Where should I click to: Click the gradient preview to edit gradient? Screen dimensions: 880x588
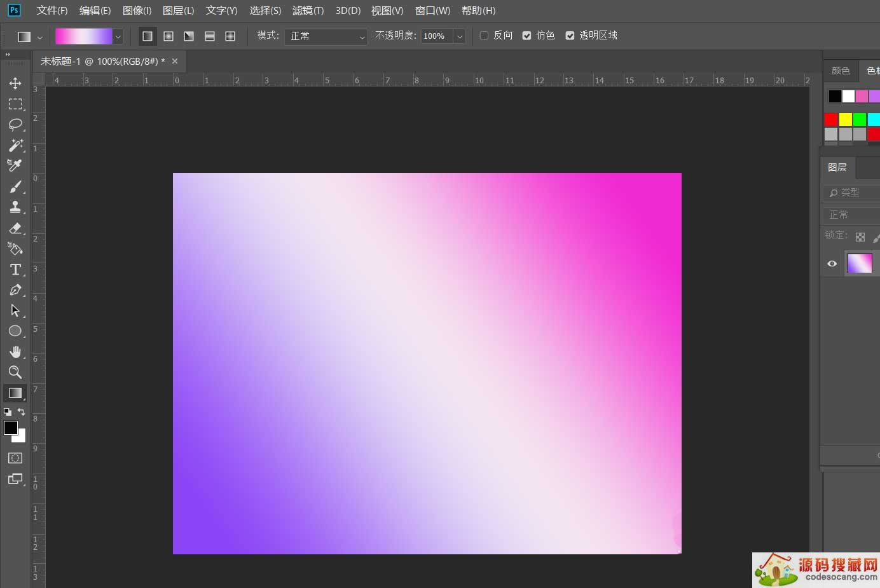pyautogui.click(x=83, y=36)
